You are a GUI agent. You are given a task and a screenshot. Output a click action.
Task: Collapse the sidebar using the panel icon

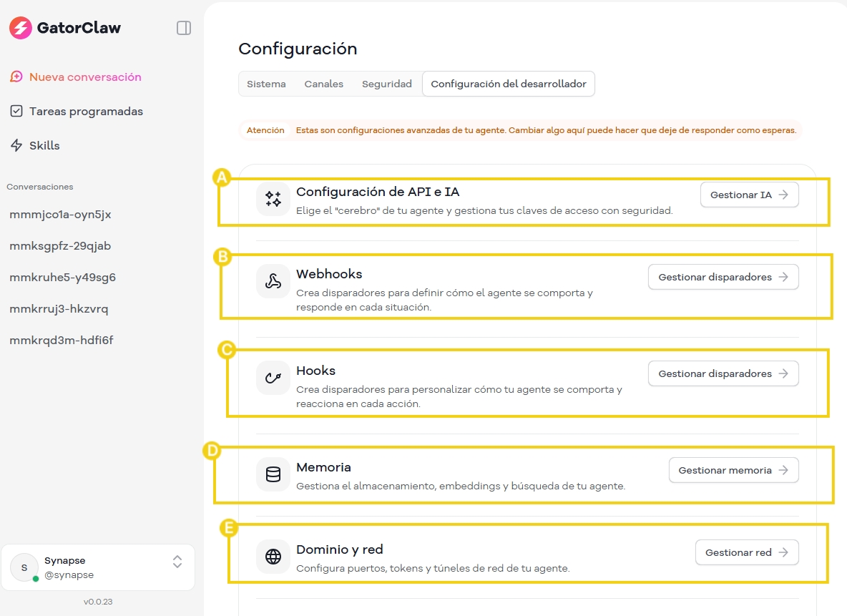click(184, 27)
